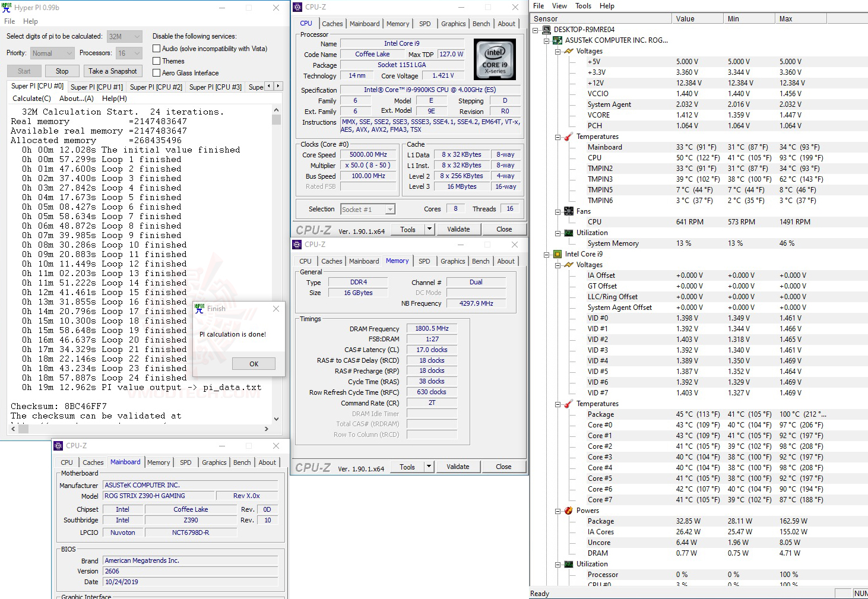Select the motherboard icon beside ASUSTeK COMPUTER INC.

(x=557, y=40)
